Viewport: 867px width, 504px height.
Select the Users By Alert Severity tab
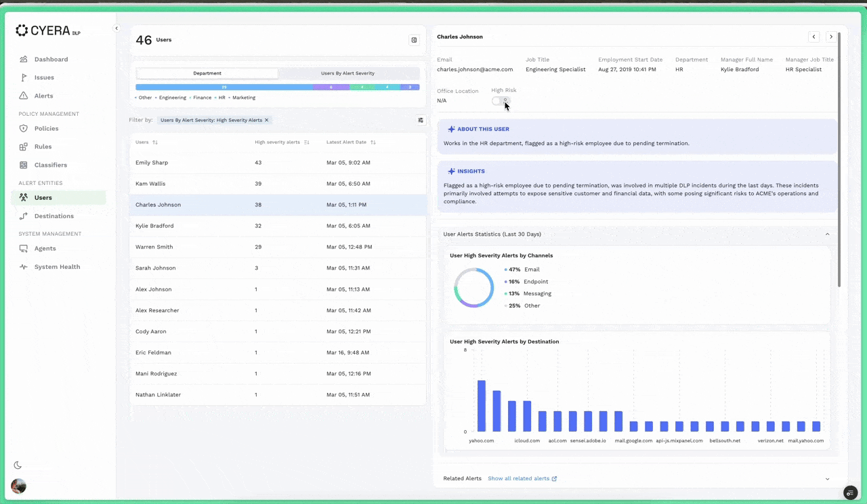[x=348, y=73]
